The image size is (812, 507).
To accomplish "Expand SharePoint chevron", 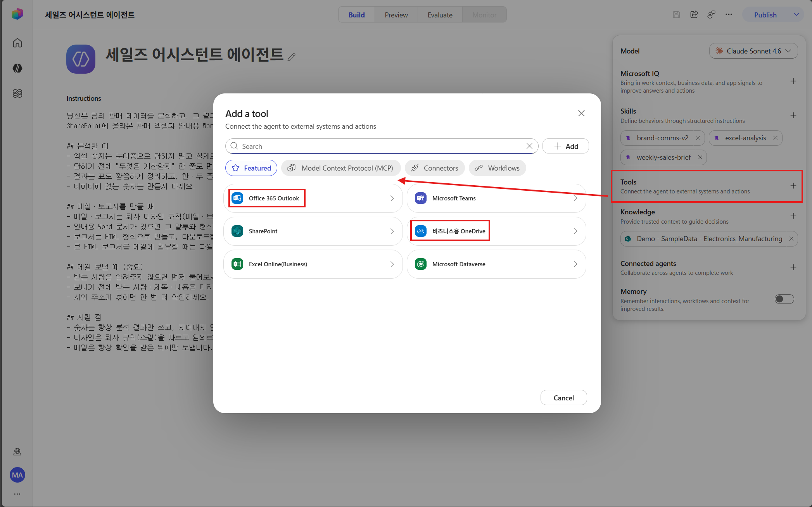I will (392, 231).
